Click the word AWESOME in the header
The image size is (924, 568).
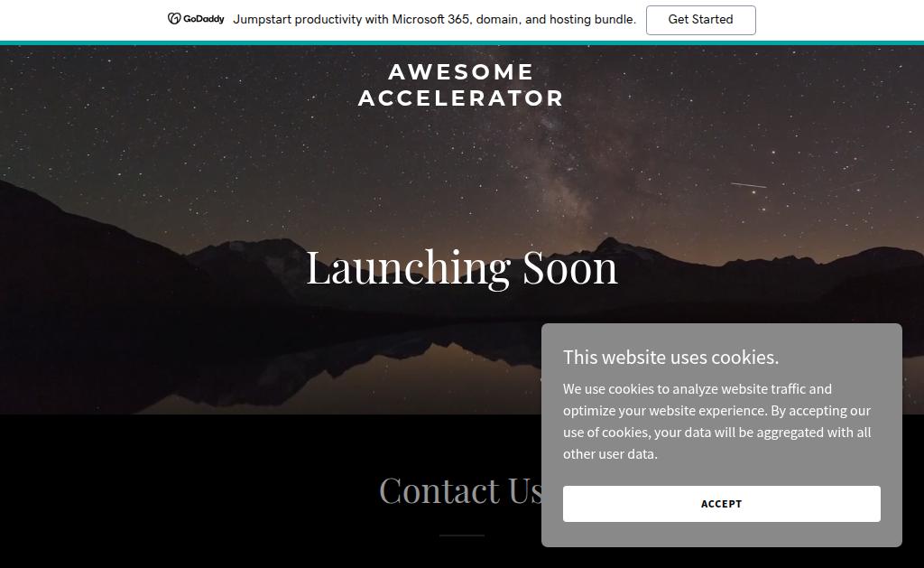click(461, 72)
